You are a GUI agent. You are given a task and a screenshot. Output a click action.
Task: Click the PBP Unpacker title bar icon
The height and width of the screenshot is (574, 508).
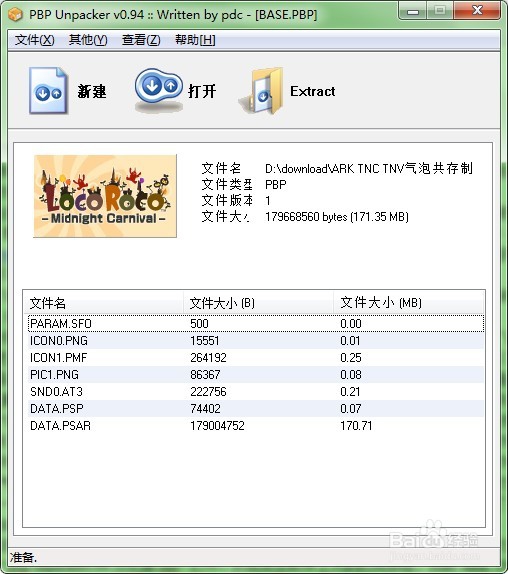pos(16,15)
